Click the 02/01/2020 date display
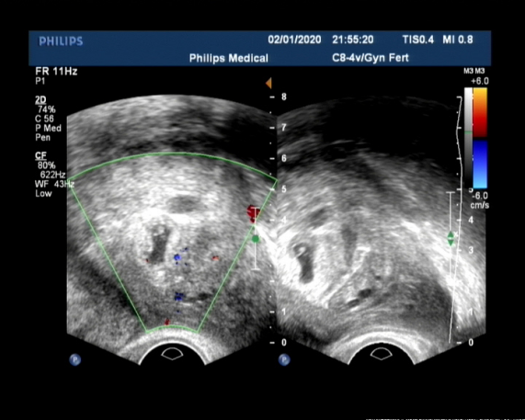Screen dimensions: 525x420 (294, 40)
